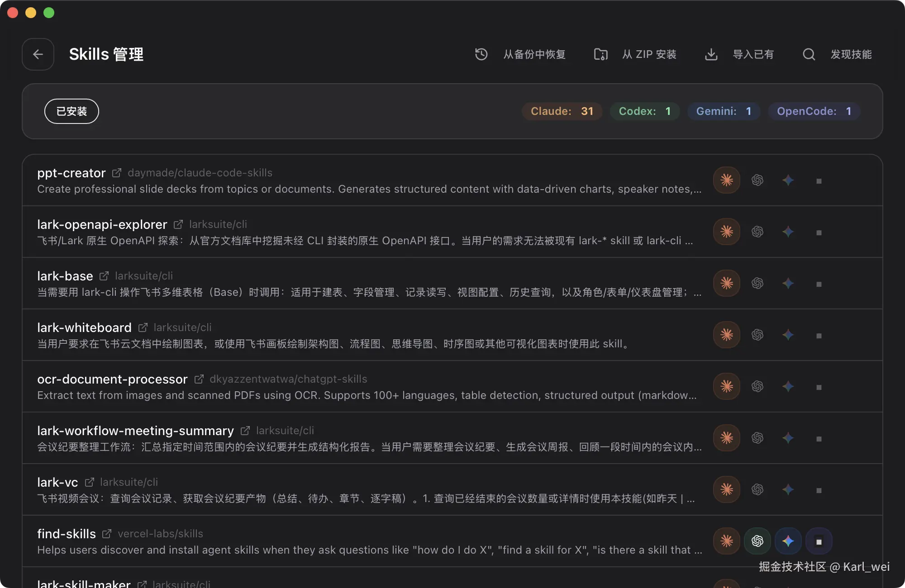The width and height of the screenshot is (905, 588).
Task: Click the import existing download icon
Action: [x=711, y=54]
